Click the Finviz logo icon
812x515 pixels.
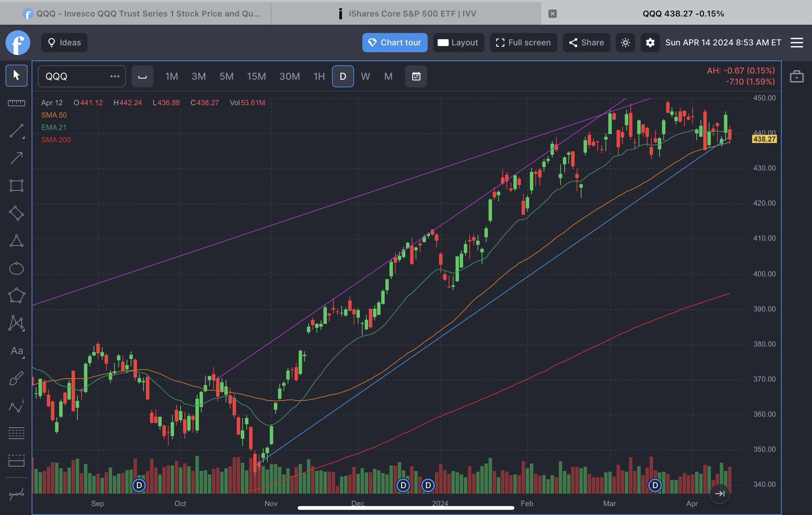pyautogui.click(x=18, y=43)
